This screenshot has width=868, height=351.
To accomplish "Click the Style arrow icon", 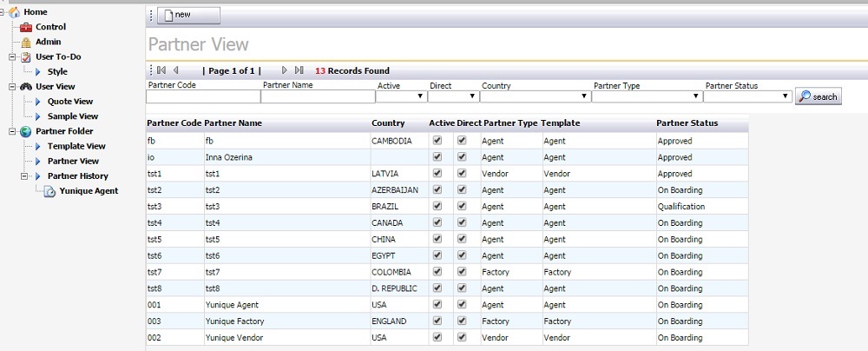I will click(37, 72).
